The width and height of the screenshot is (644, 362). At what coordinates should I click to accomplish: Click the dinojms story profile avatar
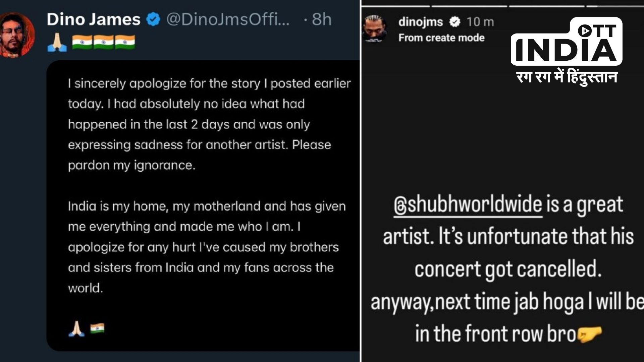pos(375,29)
